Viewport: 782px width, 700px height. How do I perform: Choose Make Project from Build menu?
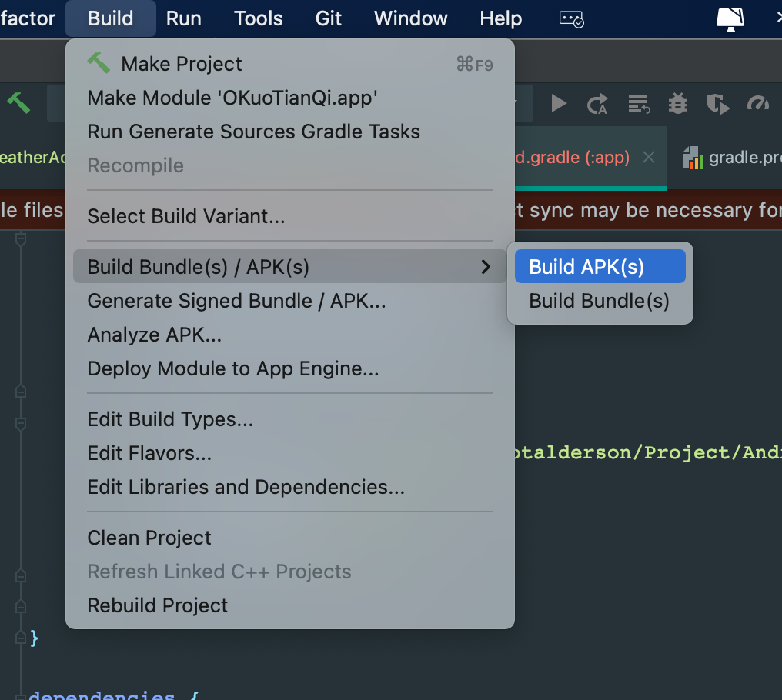click(289, 64)
